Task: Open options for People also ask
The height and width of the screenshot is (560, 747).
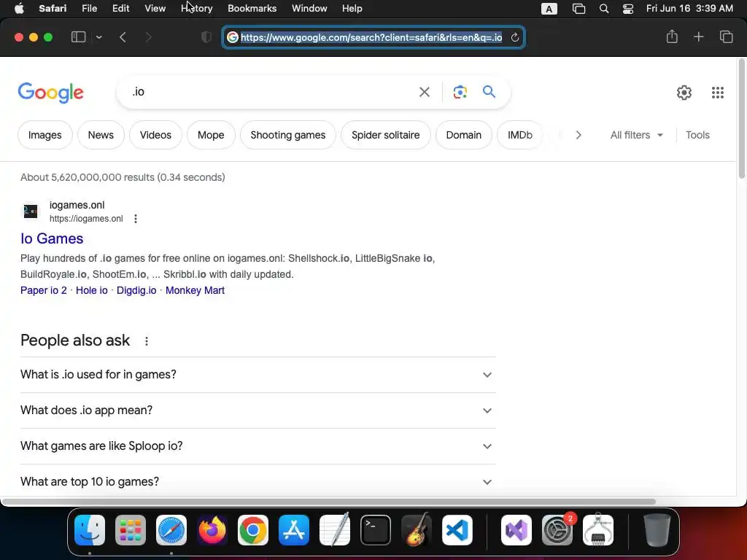Action: pyautogui.click(x=147, y=341)
